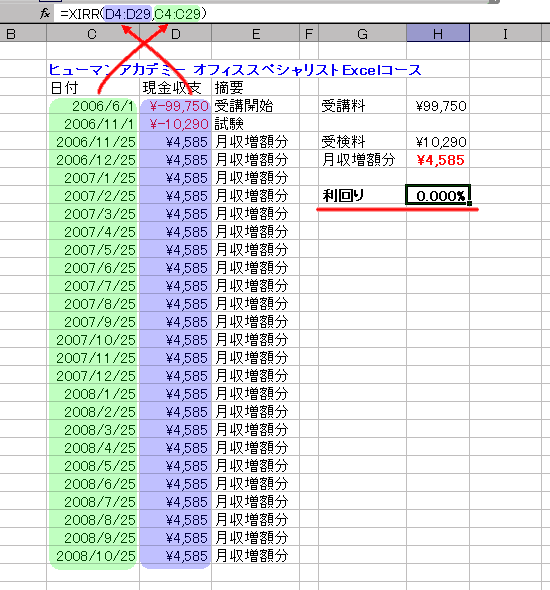Click the bold 利回り label cell

[x=362, y=196]
